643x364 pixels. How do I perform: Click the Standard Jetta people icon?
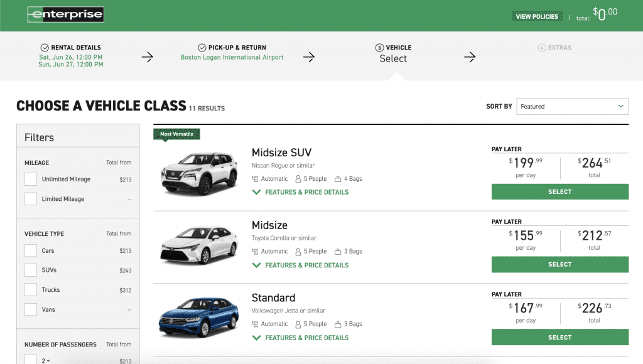coord(298,324)
